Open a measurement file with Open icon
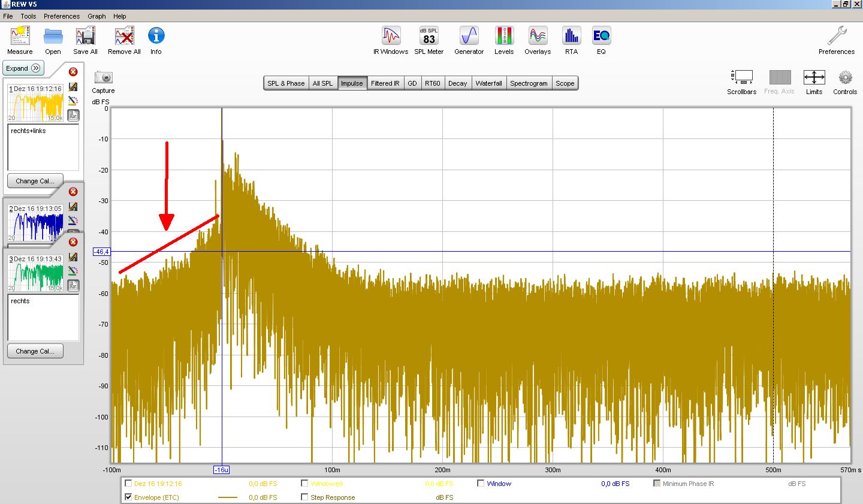863x504 pixels. (x=53, y=36)
